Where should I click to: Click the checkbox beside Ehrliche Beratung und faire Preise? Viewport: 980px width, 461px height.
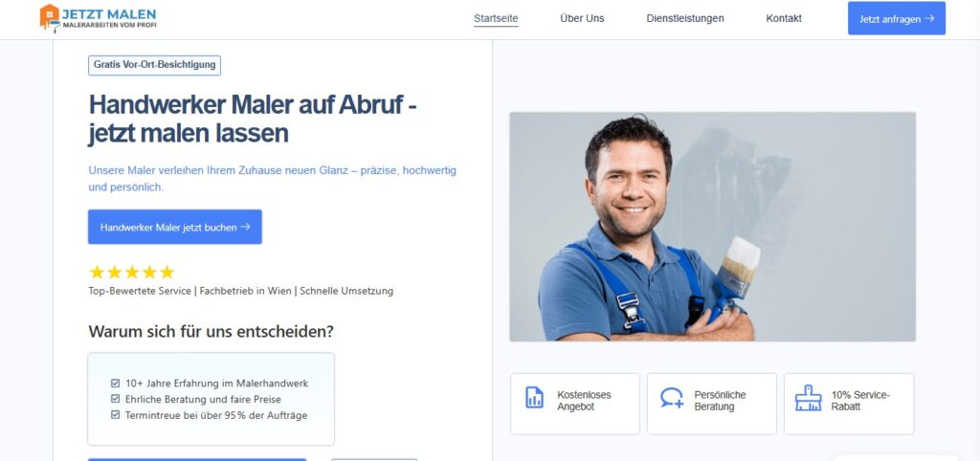tap(115, 399)
